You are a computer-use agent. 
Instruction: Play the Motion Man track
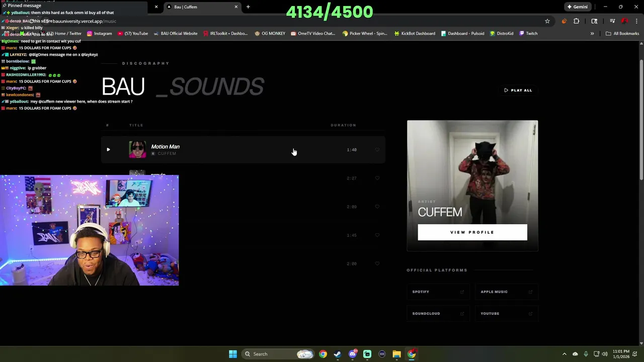pos(108,149)
